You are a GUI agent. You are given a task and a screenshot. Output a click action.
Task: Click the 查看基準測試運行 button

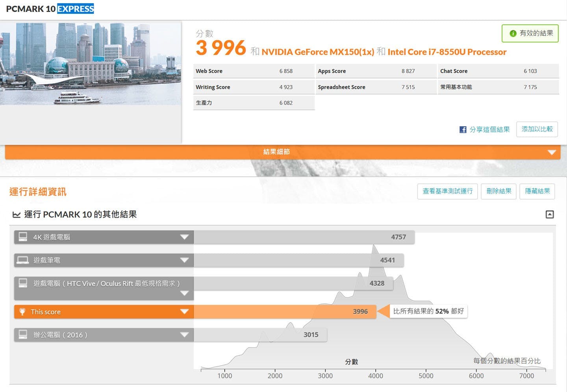pyautogui.click(x=447, y=191)
